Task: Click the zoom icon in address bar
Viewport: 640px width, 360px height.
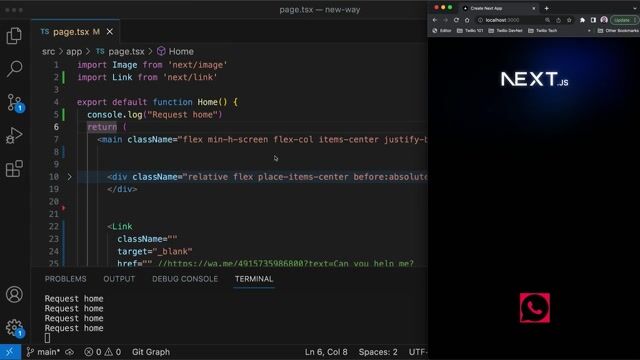Action: (547, 20)
